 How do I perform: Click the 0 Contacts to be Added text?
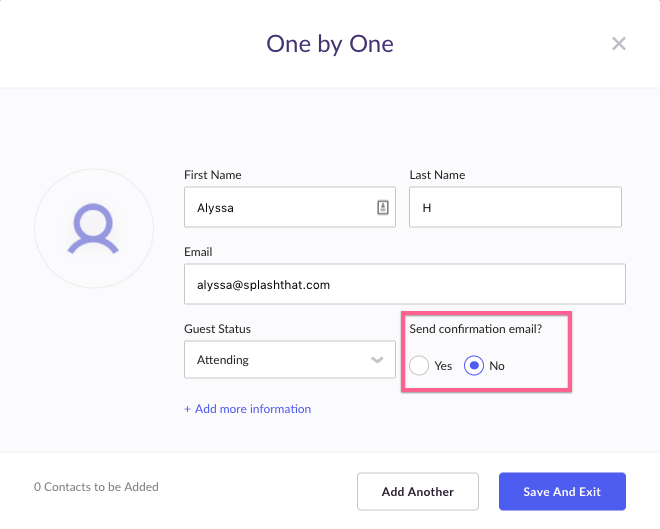click(x=96, y=487)
